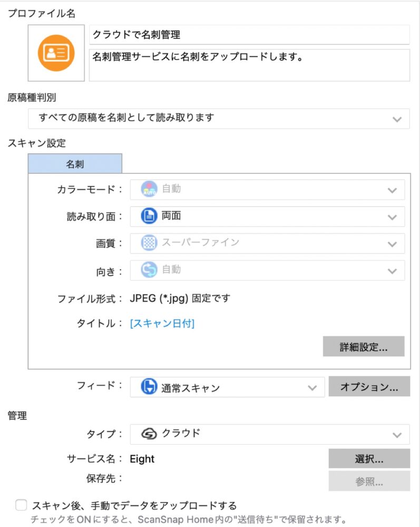Enable manual data upload after scan checkbox
The width and height of the screenshot is (420, 527).
pos(21,506)
